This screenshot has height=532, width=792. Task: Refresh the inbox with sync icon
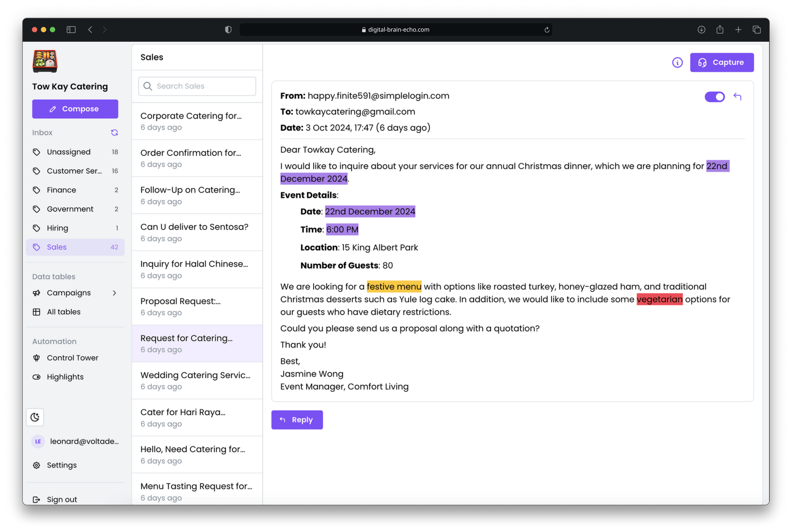click(x=114, y=133)
